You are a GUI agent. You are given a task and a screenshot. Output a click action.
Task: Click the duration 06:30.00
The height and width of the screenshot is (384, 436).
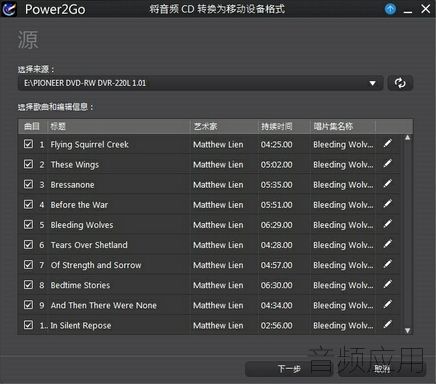(x=276, y=285)
